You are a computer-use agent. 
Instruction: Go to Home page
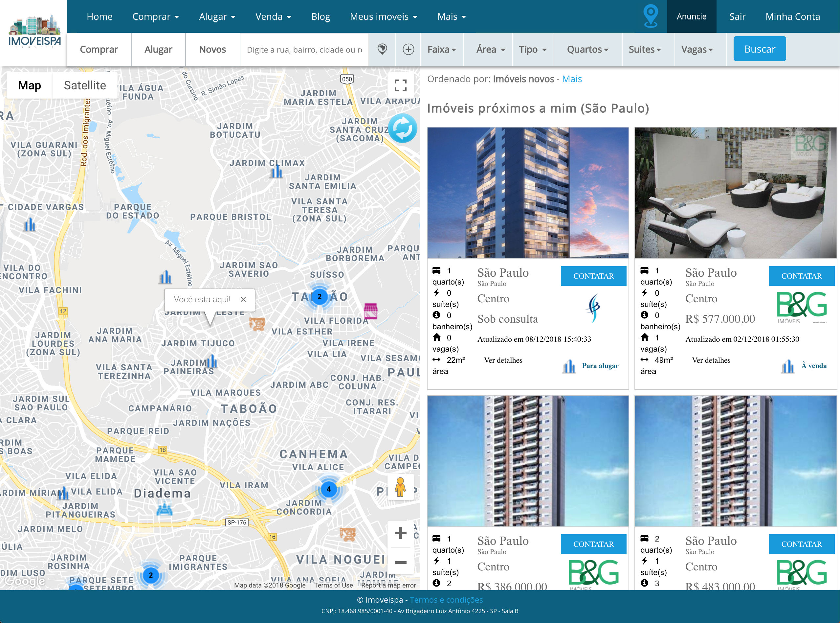click(99, 16)
